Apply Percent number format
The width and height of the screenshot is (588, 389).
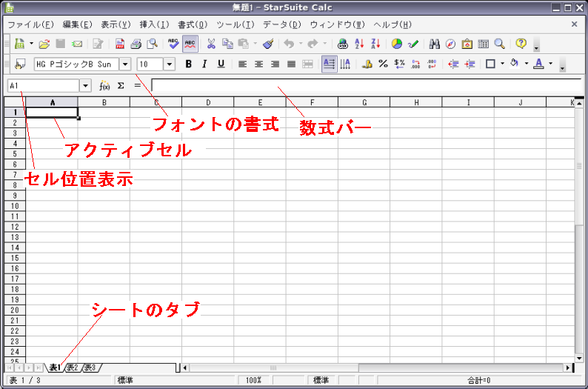click(x=383, y=64)
